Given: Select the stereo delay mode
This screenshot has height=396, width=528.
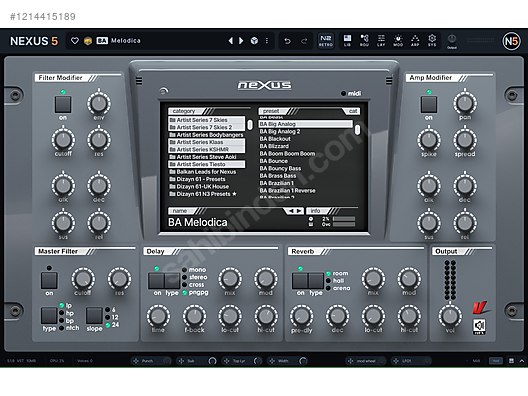Looking at the screenshot, I should click(195, 277).
